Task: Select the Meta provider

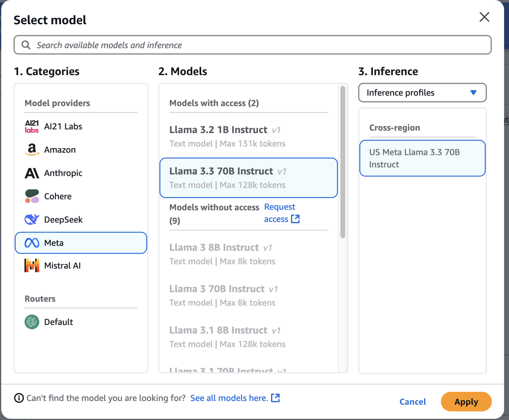Action: pos(81,243)
